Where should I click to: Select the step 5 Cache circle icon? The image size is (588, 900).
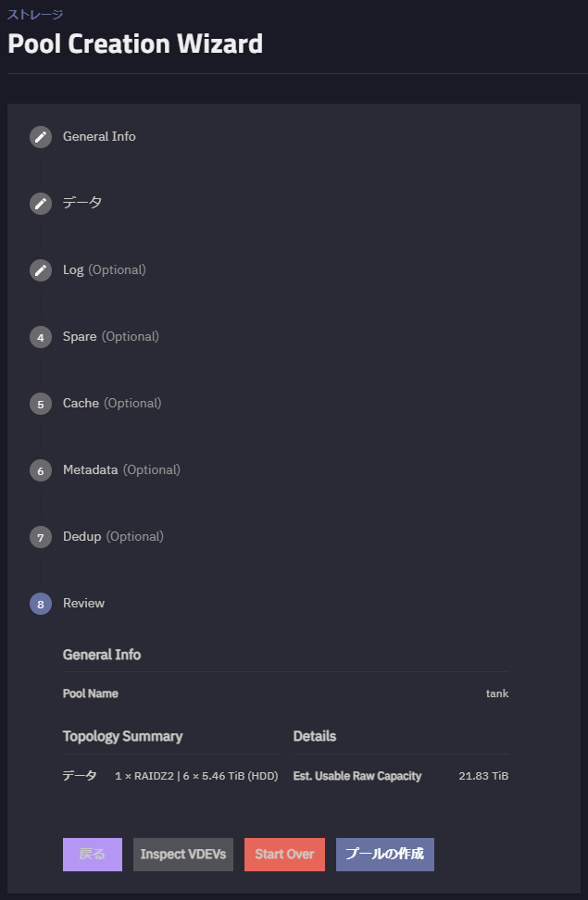(41, 404)
